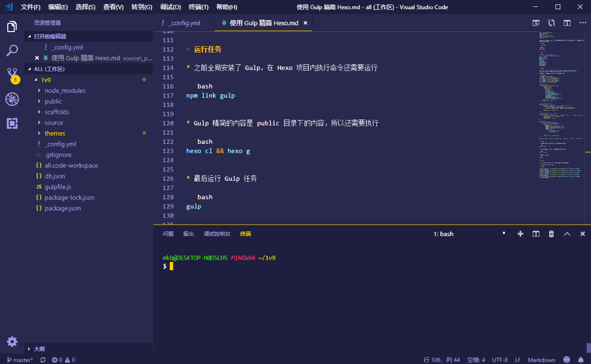Kill the terminal with trash icon
This screenshot has height=364, width=591.
(552, 234)
